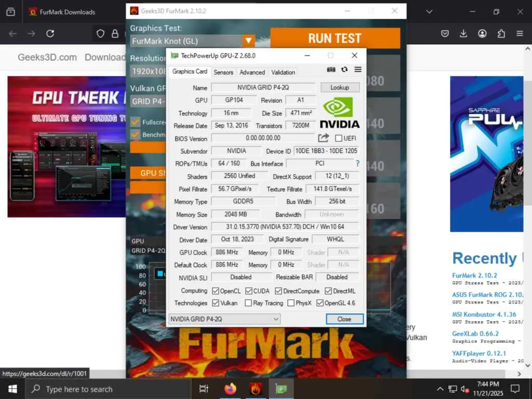
Task: Open Firefox application menu
Action: 520,34
